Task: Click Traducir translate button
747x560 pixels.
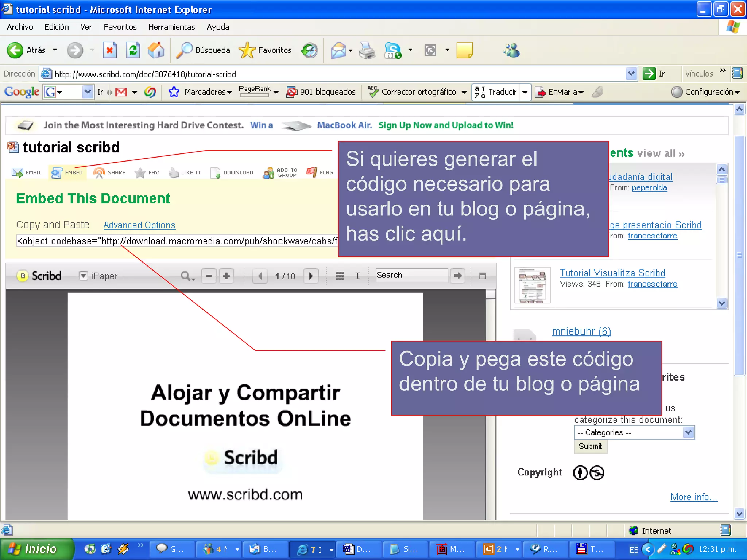Action: coord(495,92)
